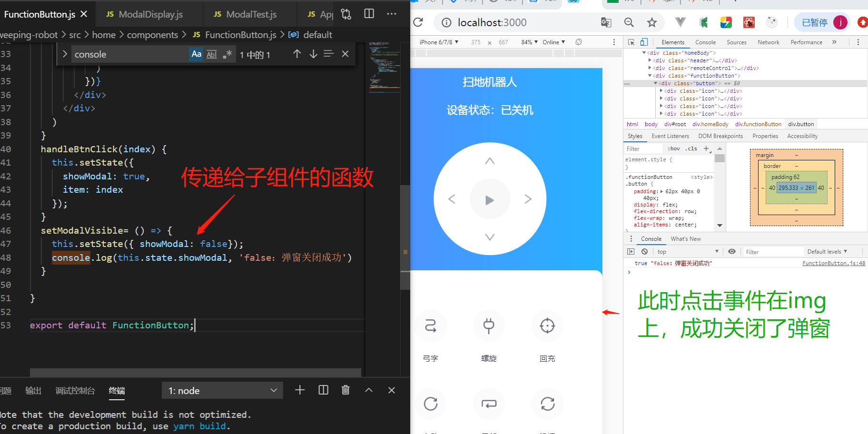Viewport: 868px width, 434px height.
Task: Toggle match whole word in find widget
Action: tap(212, 54)
